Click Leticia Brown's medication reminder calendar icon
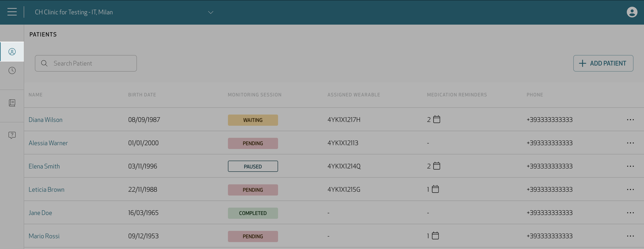The image size is (644, 249). point(435,189)
